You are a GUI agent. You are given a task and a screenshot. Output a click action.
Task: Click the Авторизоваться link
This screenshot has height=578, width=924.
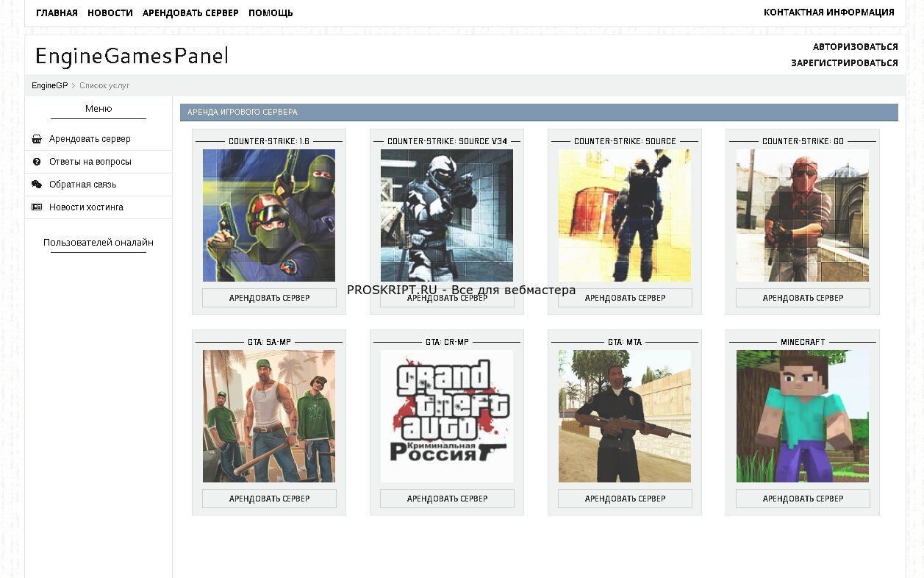click(856, 47)
